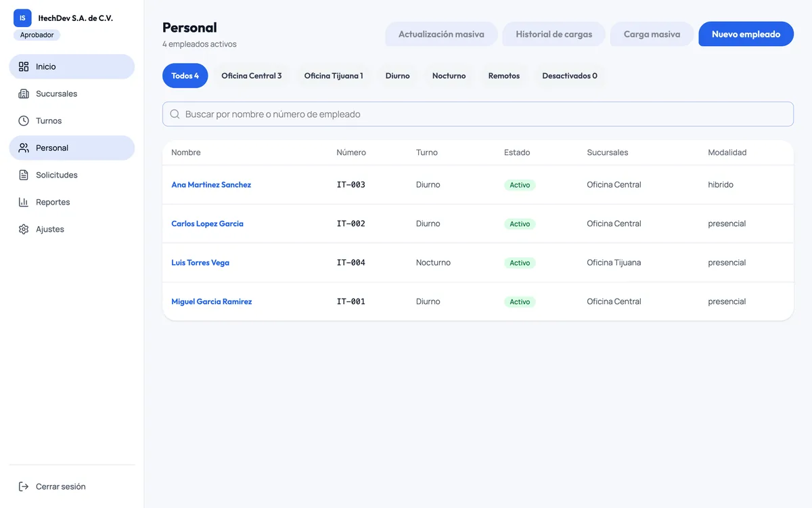Filter by Oficina Central 3
Screen dimensions: 812x508
pyautogui.click(x=252, y=76)
